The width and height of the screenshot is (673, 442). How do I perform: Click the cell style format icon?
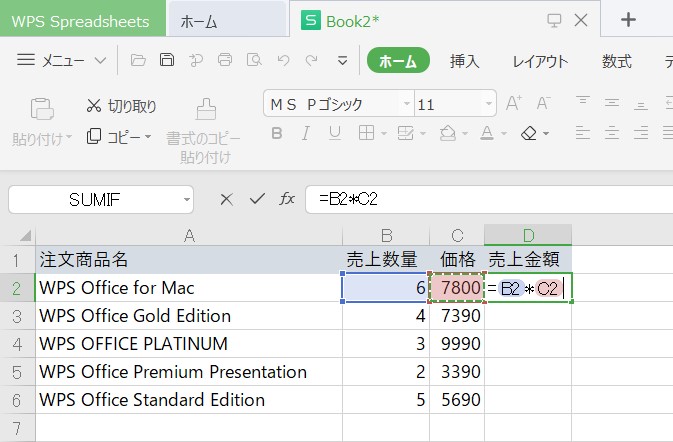(405, 133)
